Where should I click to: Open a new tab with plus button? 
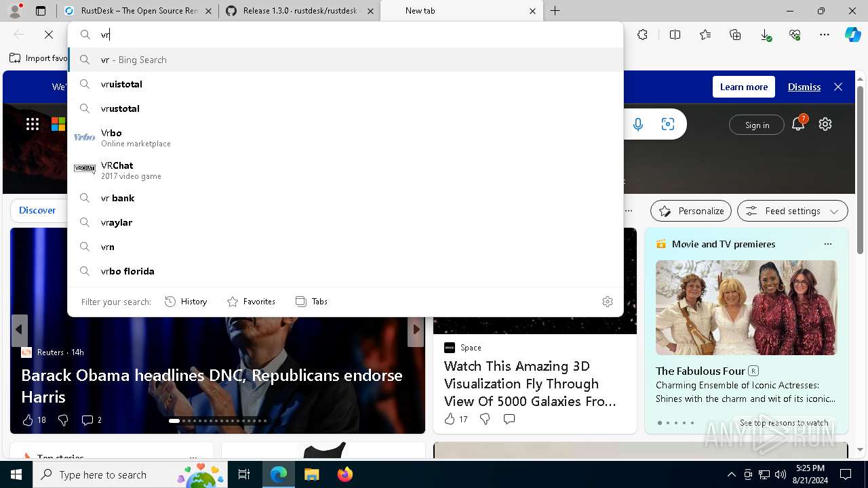pyautogui.click(x=555, y=11)
